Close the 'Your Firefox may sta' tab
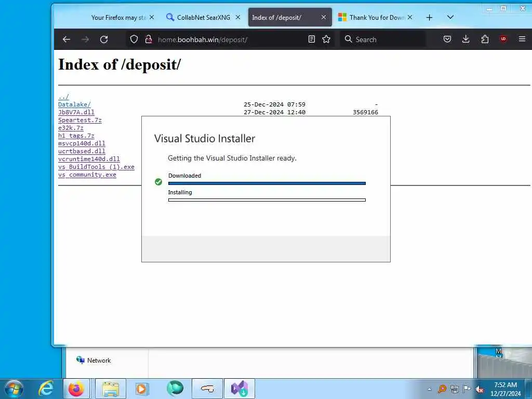The width and height of the screenshot is (532, 399). (x=152, y=17)
